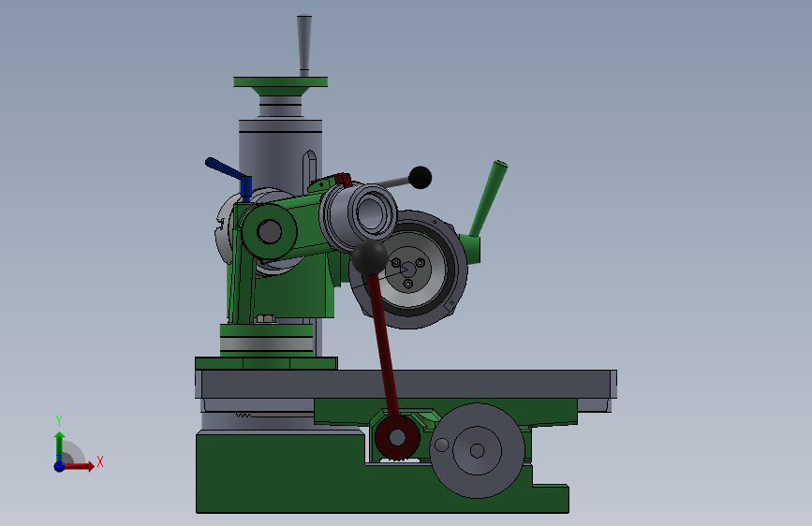
Task: Click the hex nut under the green head body
Action: (x=266, y=319)
